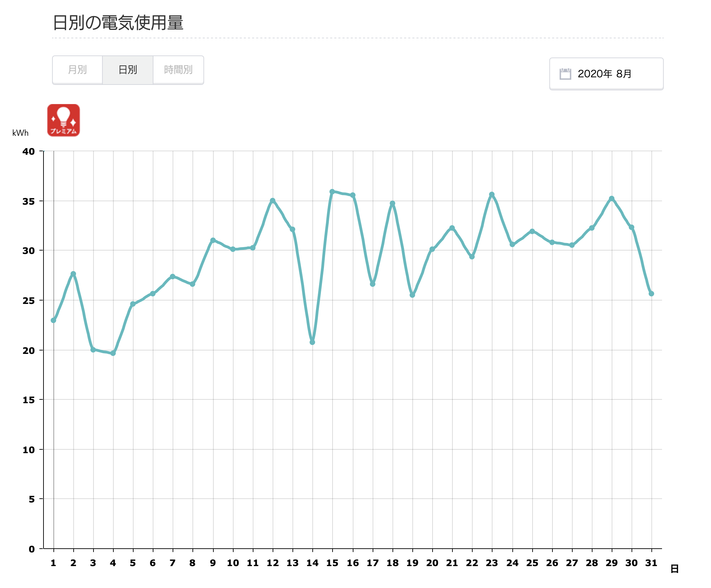The width and height of the screenshot is (711, 588).
Task: Click the red プレミアム lightbulb icon
Action: [63, 120]
